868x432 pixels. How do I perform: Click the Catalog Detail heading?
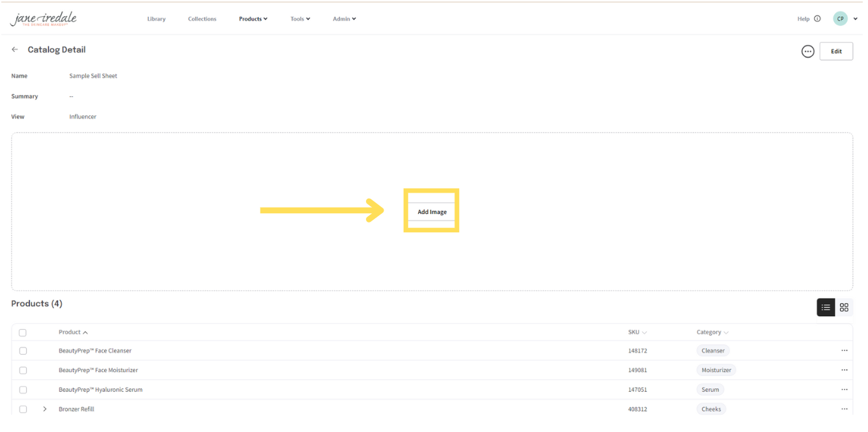57,50
